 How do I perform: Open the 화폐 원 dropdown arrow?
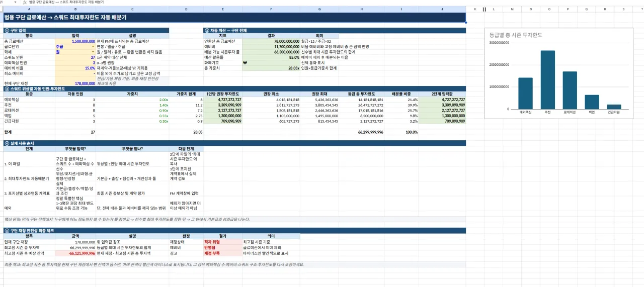point(93,52)
